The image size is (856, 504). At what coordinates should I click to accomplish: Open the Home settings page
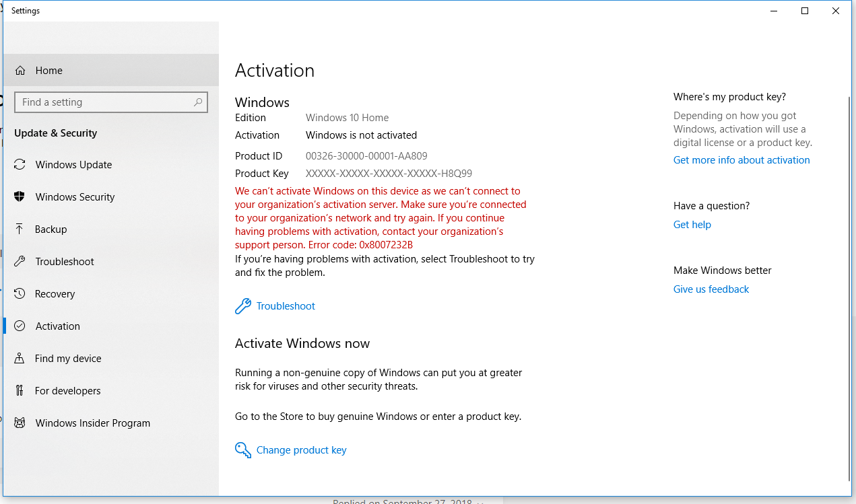pos(111,71)
